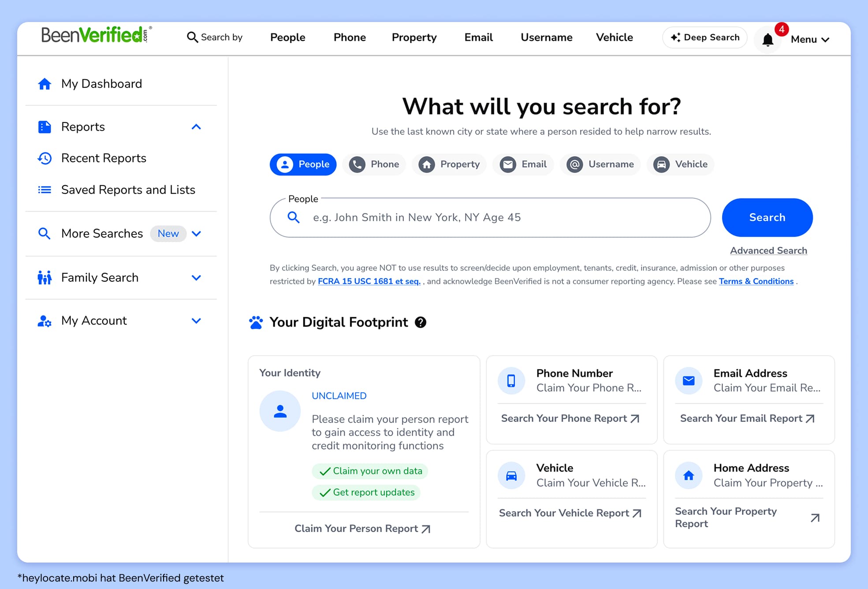Click the arrow icon beside Search Your Property Report

[x=815, y=518]
